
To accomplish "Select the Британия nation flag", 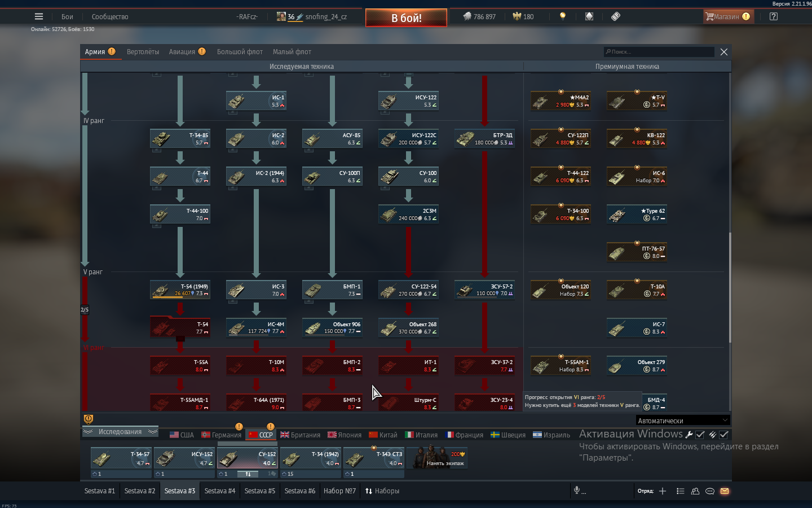I will click(300, 435).
